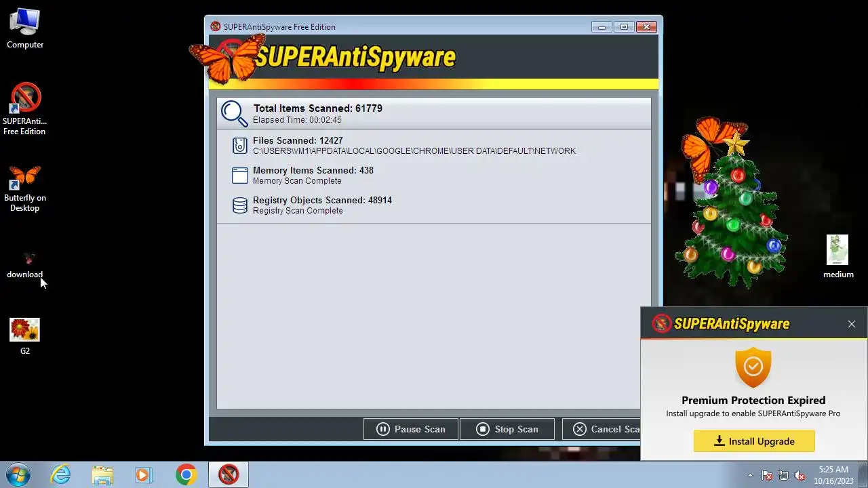
Task: Close the Premium Protection Expired popup
Action: tap(852, 324)
